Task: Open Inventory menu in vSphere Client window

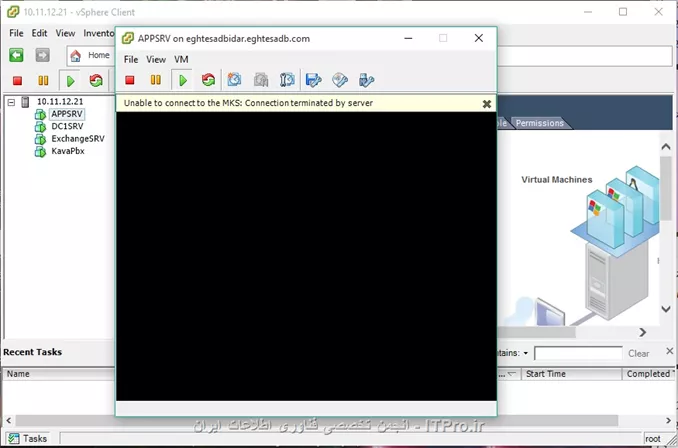Action: point(99,33)
